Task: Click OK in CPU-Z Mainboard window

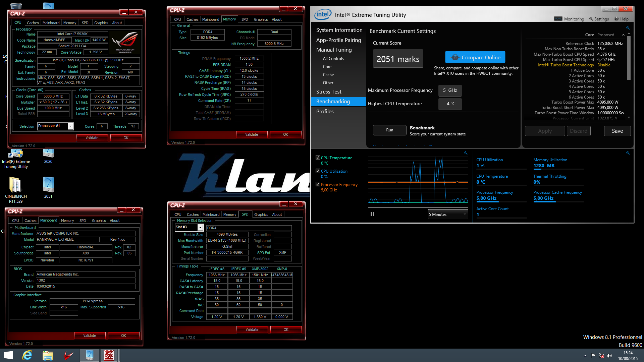Action: (x=123, y=336)
